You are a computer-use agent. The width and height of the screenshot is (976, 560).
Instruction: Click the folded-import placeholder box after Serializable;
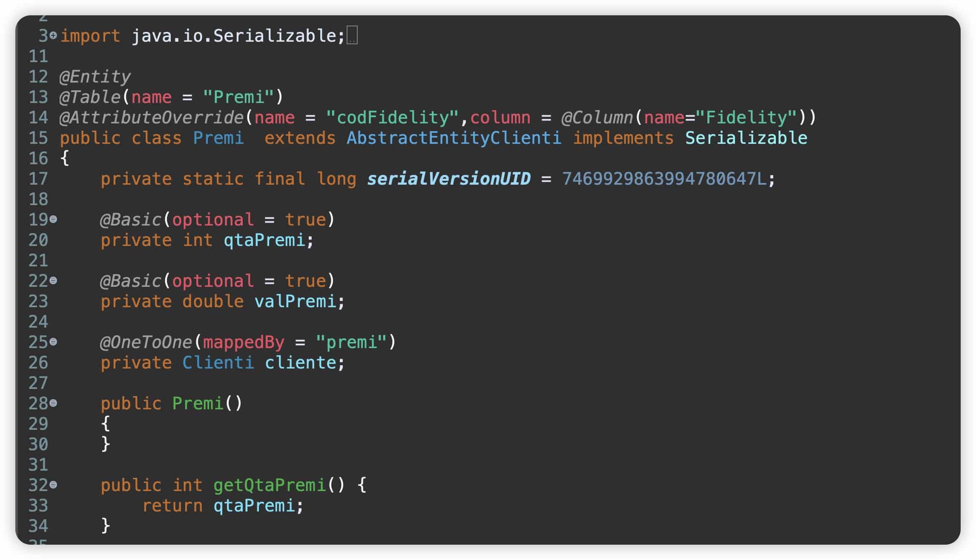352,35
